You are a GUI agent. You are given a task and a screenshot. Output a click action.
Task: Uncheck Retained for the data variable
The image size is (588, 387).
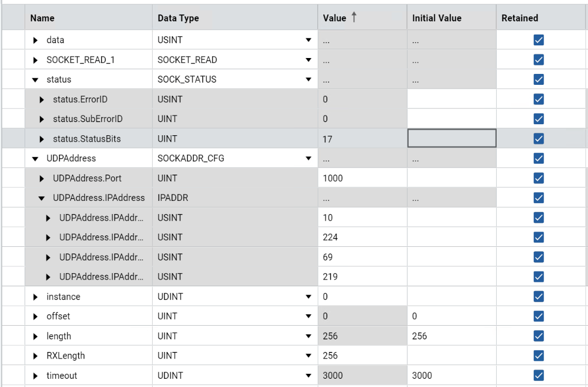click(x=538, y=40)
